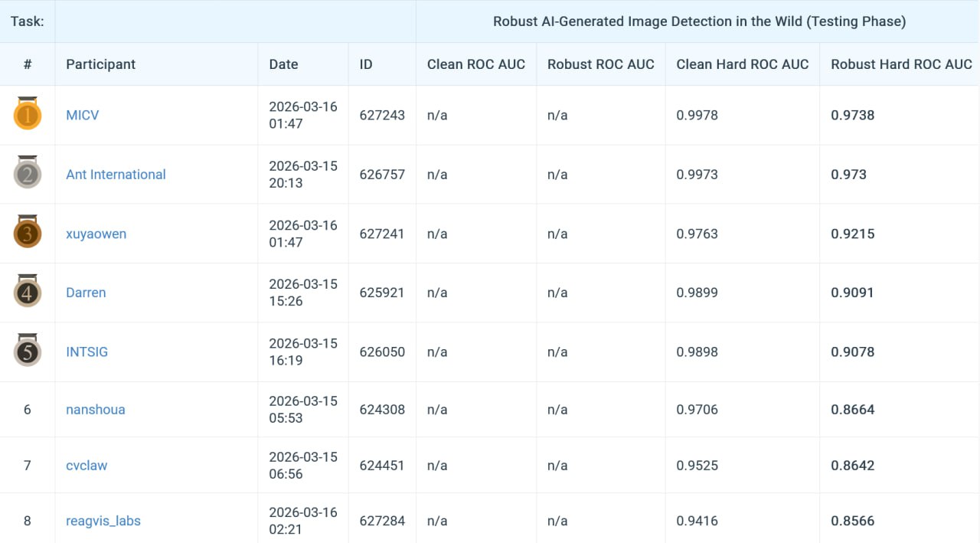Click the bronze third-place medal icon

pyautogui.click(x=28, y=232)
